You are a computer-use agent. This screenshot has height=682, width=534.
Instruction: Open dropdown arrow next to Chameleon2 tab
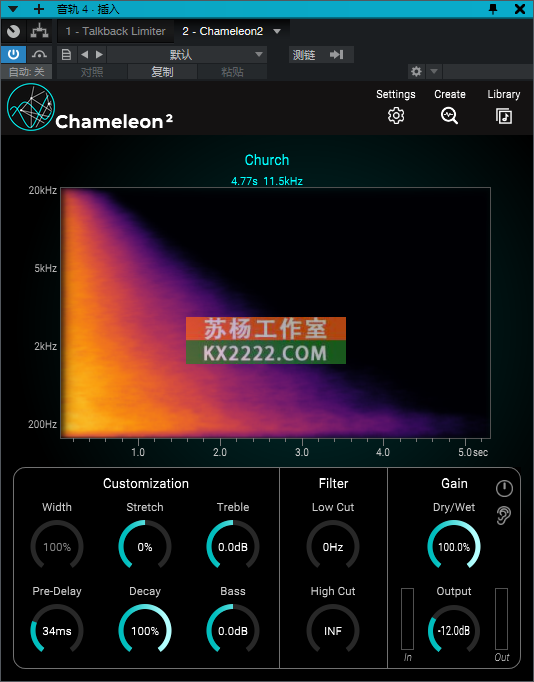(277, 31)
